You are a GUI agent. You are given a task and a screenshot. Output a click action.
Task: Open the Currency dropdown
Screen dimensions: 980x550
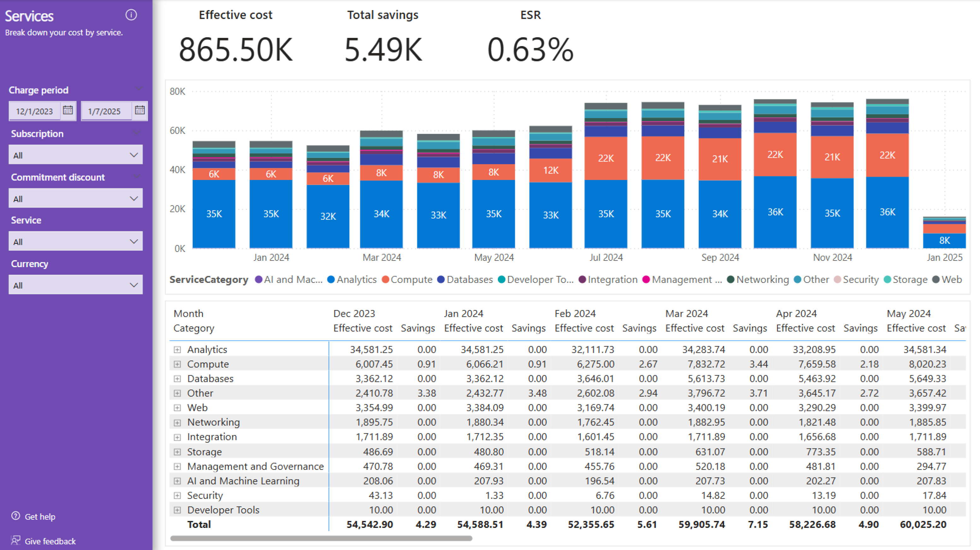pyautogui.click(x=75, y=285)
